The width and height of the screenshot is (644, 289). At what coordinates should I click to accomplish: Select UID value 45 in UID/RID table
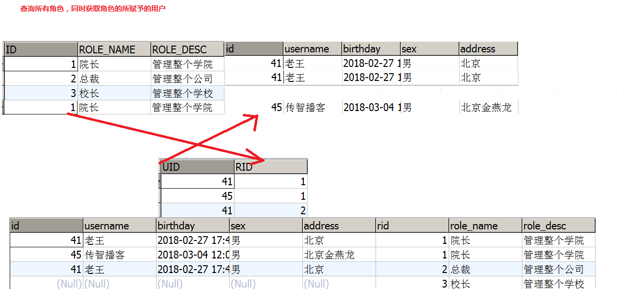tap(197, 196)
